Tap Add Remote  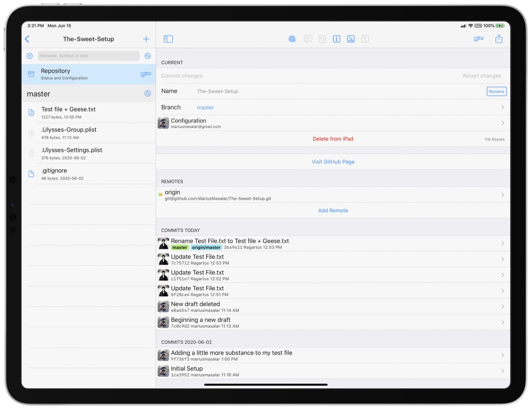point(333,211)
